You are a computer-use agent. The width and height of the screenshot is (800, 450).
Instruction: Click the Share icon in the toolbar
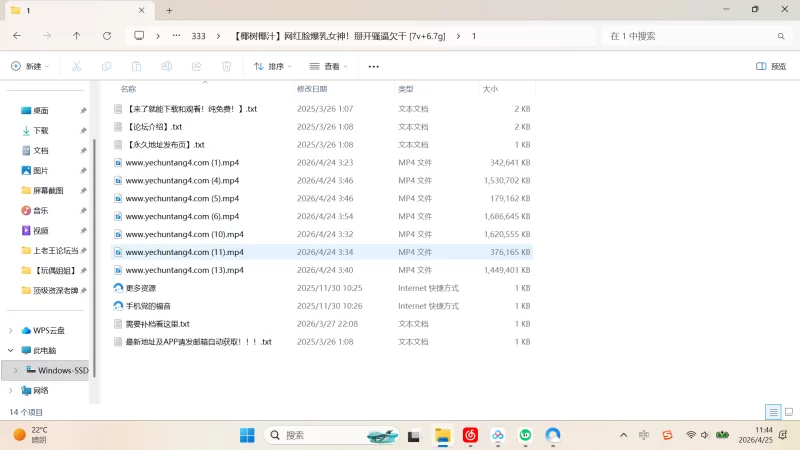point(196,66)
